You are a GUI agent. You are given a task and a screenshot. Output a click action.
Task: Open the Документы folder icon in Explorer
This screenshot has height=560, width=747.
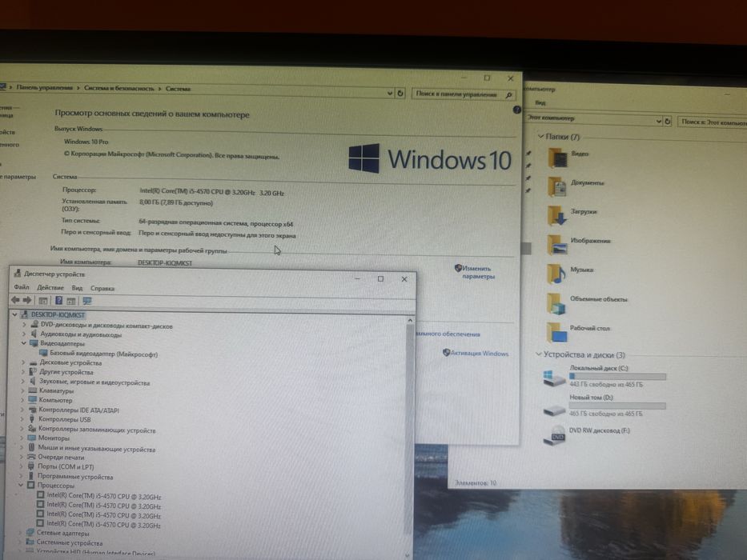tap(557, 186)
